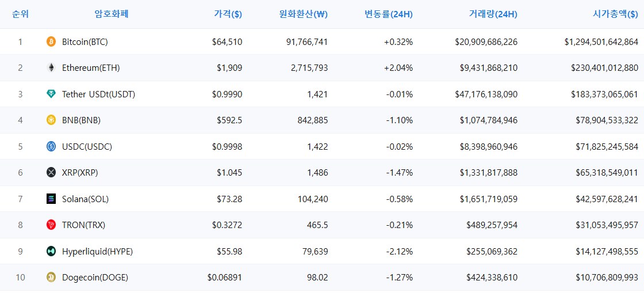Click the USDC blue logo icon

click(51, 146)
